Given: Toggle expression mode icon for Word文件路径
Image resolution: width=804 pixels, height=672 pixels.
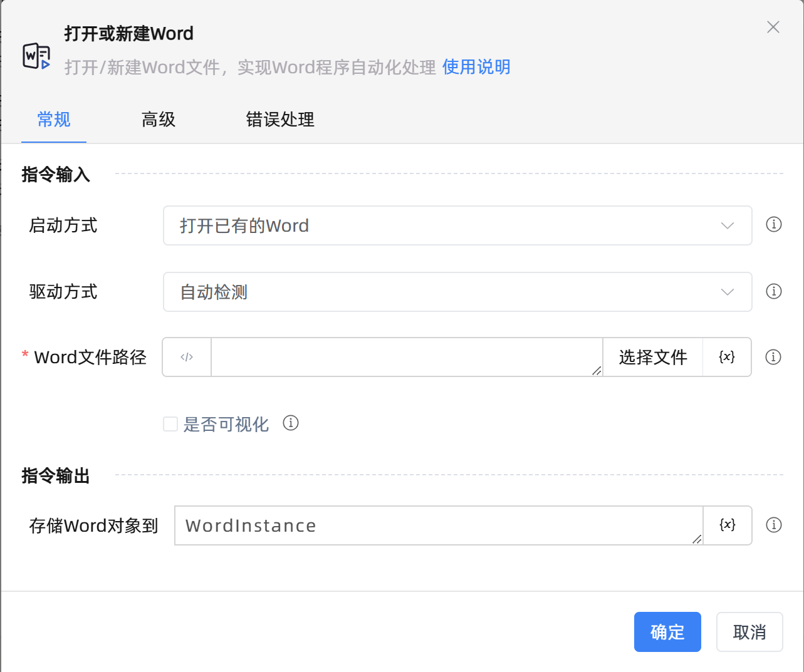Looking at the screenshot, I should pyautogui.click(x=187, y=357).
